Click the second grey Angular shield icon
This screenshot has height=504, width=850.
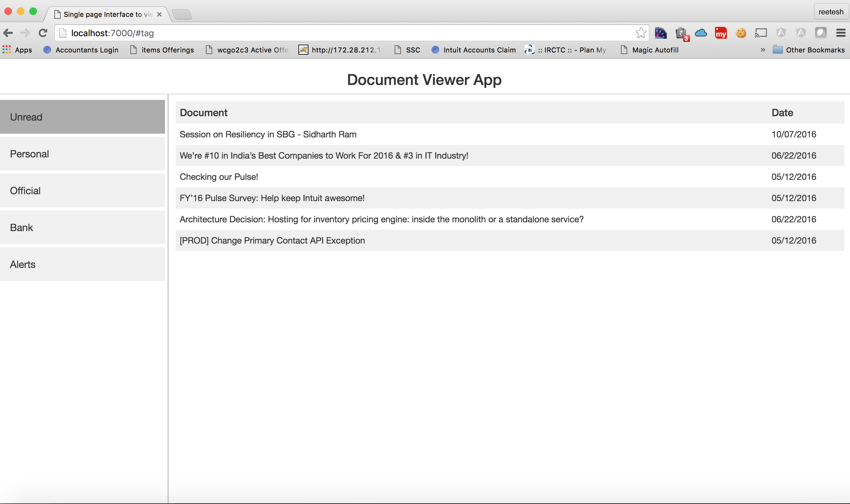pyautogui.click(x=801, y=33)
